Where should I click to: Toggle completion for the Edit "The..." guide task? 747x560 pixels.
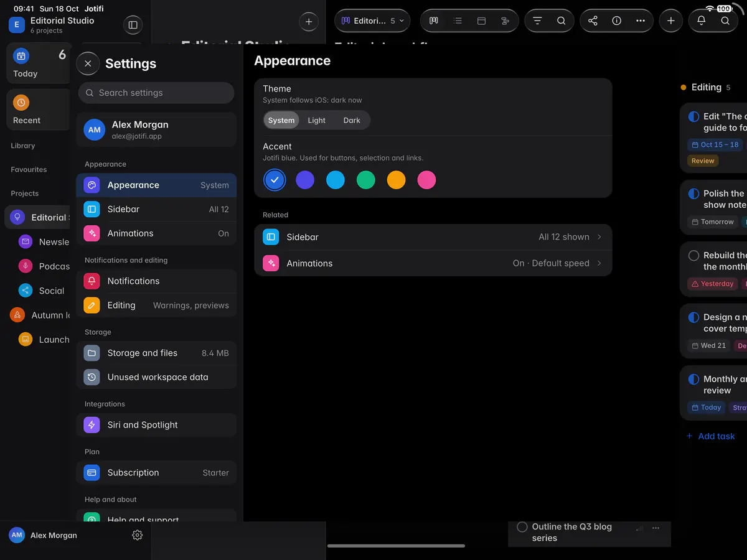[x=693, y=116]
